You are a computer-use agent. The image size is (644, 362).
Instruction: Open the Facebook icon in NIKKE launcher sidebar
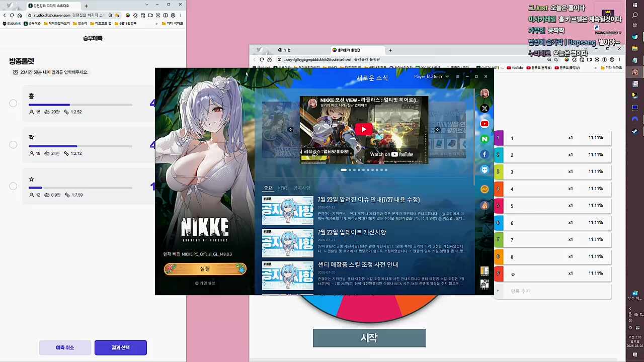(485, 154)
